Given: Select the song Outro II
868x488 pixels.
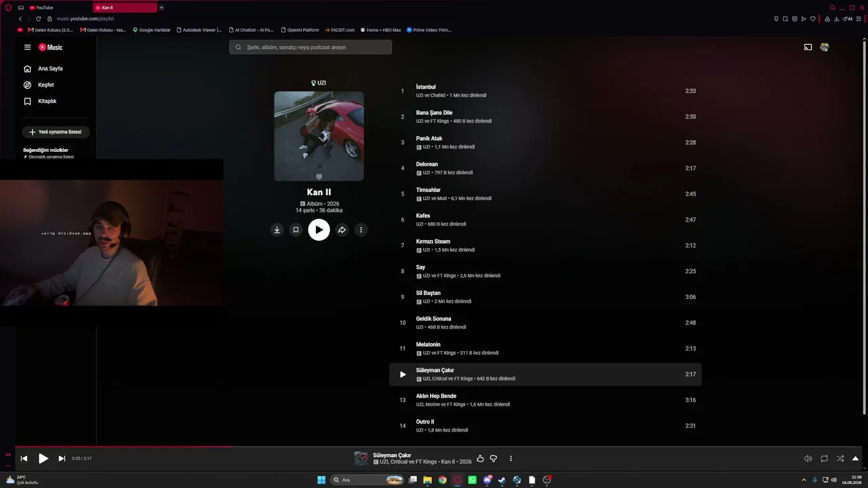Looking at the screenshot, I should coord(425,422).
